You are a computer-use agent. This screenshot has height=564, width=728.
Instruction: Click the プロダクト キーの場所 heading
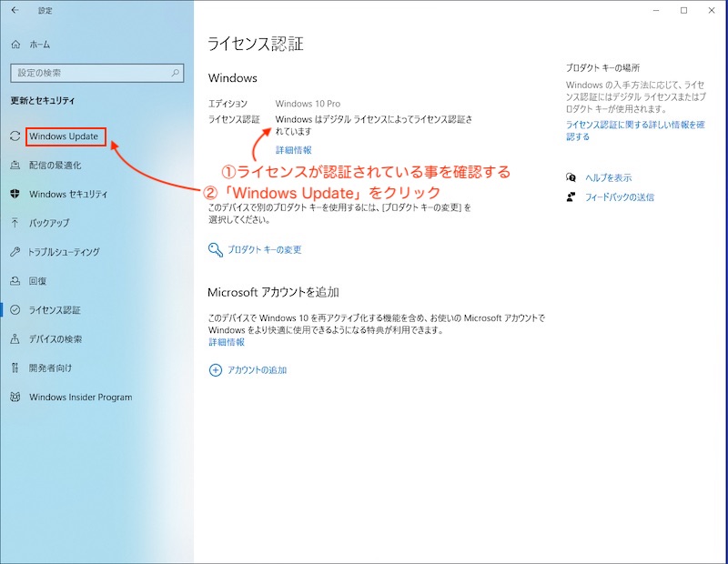[602, 68]
